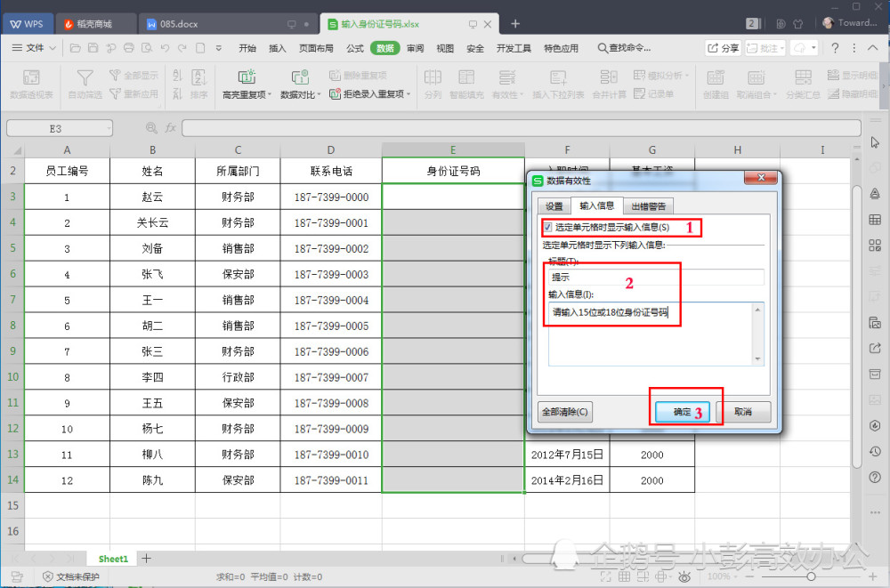Open 查找命令 command search
The width and height of the screenshot is (890, 588).
point(625,48)
